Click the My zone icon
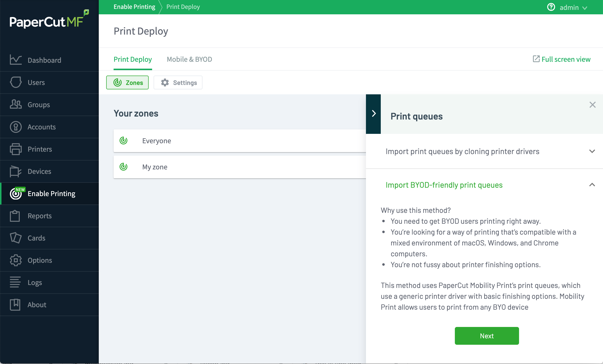 [123, 167]
